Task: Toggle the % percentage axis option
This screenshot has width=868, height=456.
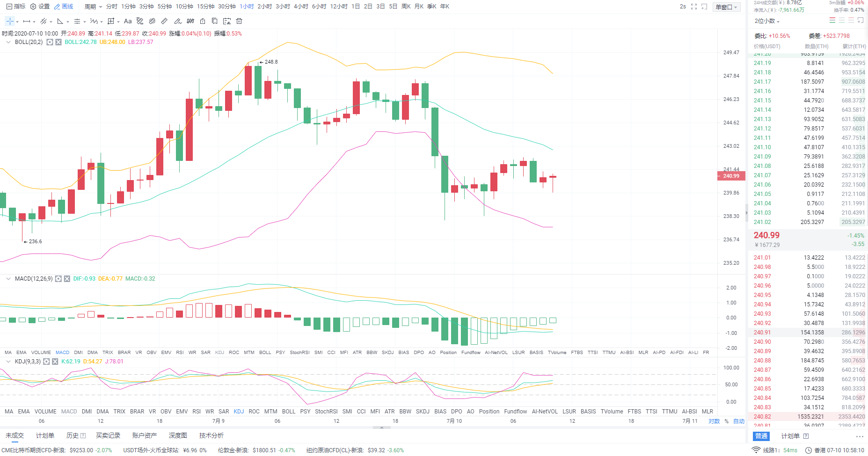Action: pos(727,421)
